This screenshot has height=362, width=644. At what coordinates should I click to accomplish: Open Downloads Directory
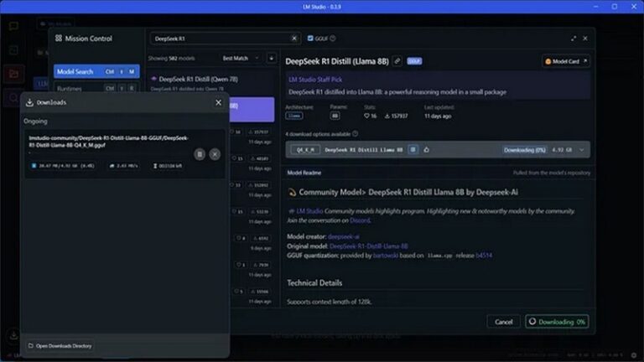click(x=60, y=345)
